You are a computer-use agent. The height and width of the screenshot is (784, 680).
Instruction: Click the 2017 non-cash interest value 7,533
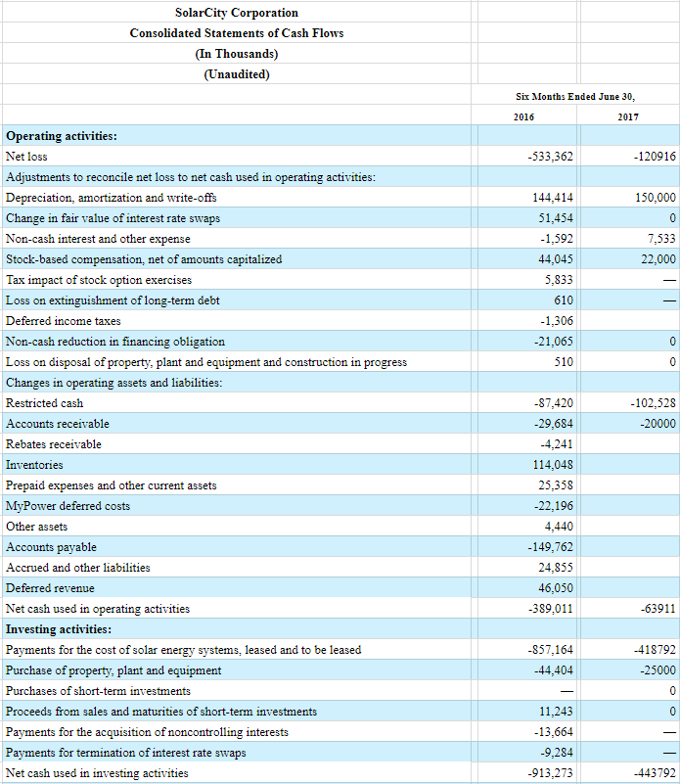(660, 239)
